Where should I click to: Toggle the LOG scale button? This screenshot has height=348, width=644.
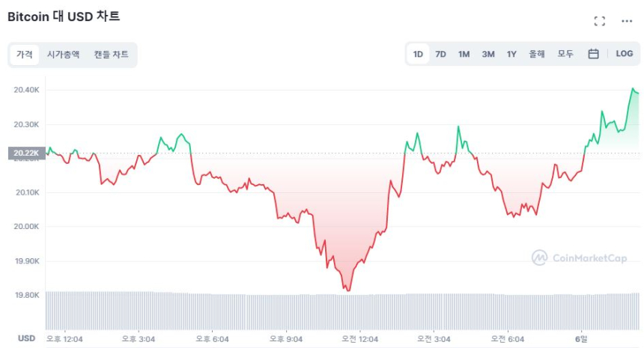tap(624, 54)
